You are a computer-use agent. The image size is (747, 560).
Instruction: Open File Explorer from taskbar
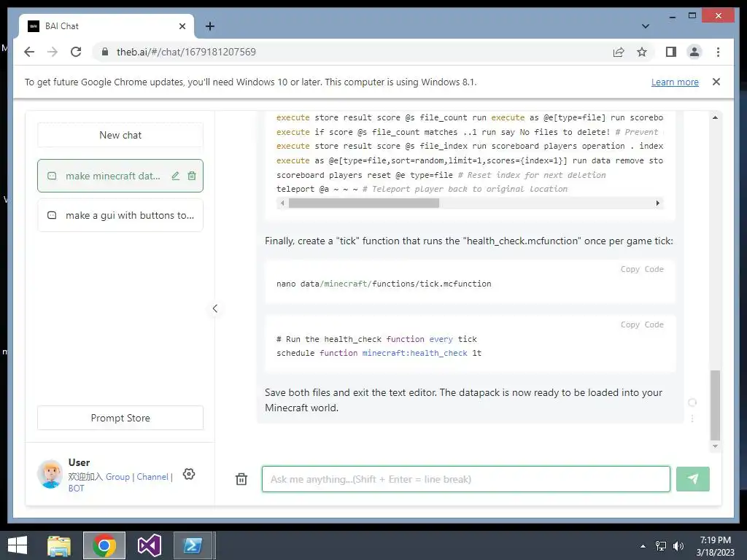[x=59, y=545]
